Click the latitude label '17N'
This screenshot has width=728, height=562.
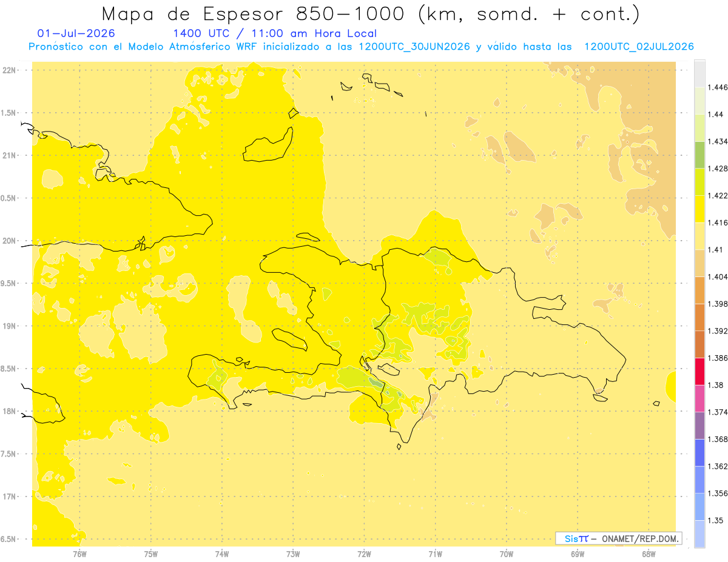coord(10,497)
